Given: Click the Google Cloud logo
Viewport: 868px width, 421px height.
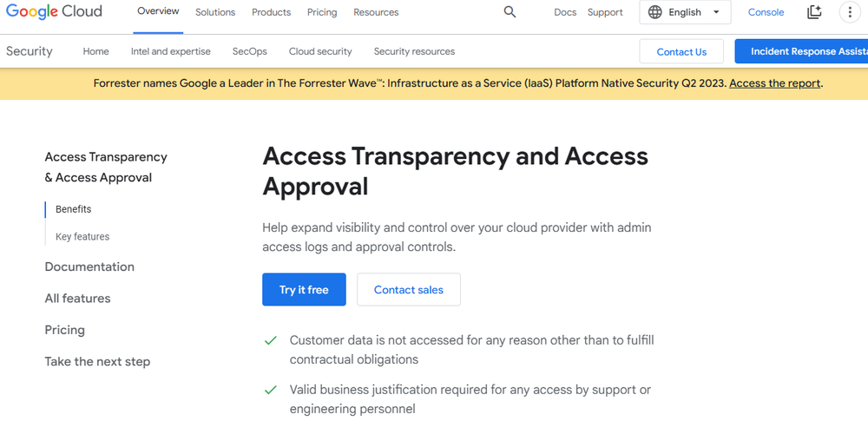Looking at the screenshot, I should [x=54, y=11].
